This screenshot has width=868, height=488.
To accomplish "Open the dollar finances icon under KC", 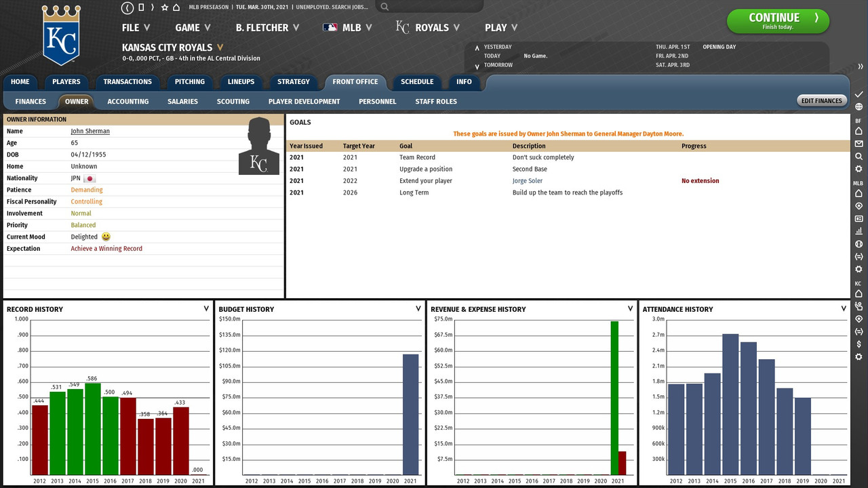I will 859,344.
